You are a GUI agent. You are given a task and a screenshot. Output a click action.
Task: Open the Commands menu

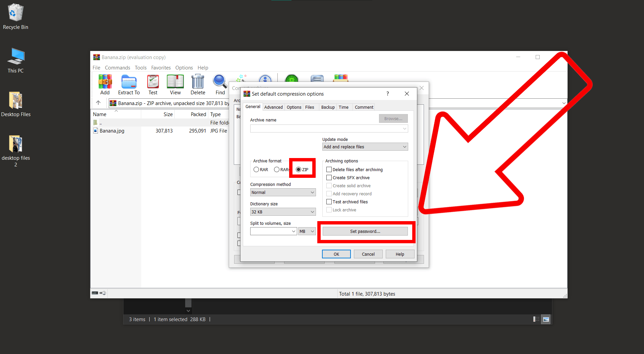point(117,67)
